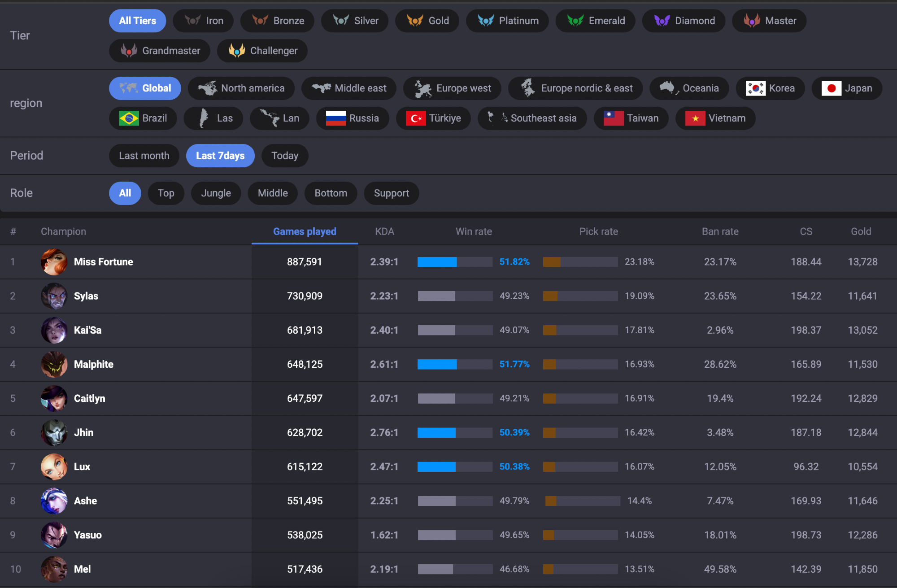897x588 pixels.
Task: Click the Jhin champion portrait
Action: click(x=54, y=432)
